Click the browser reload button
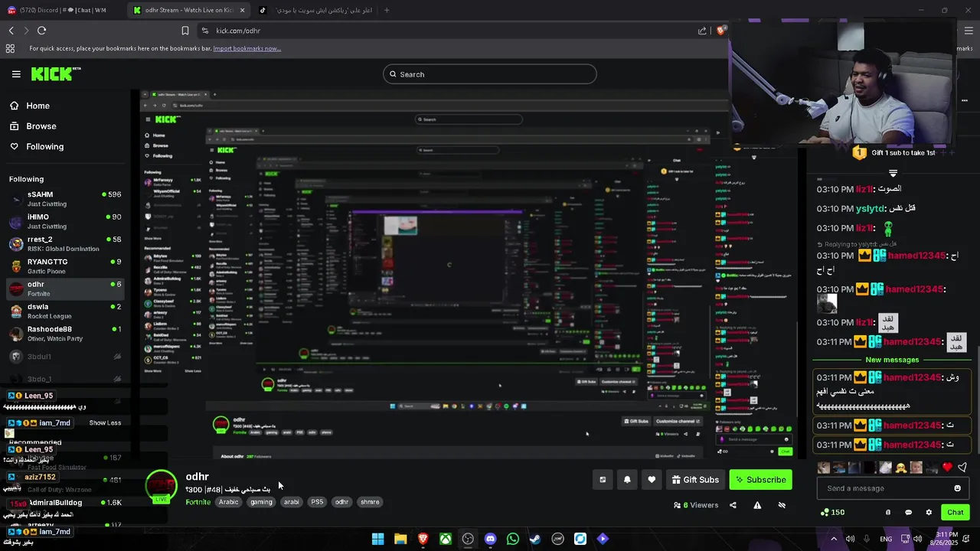Viewport: 980px width, 551px height. (41, 31)
